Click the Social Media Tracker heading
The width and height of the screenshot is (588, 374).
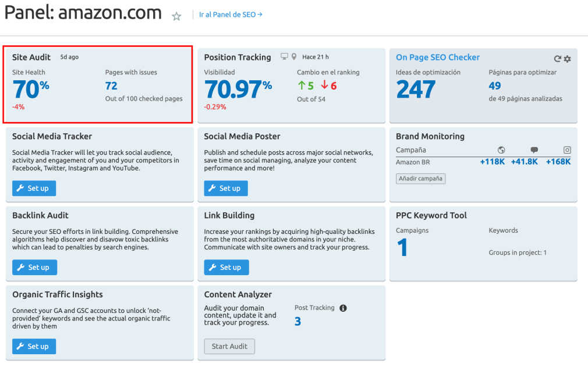(52, 137)
